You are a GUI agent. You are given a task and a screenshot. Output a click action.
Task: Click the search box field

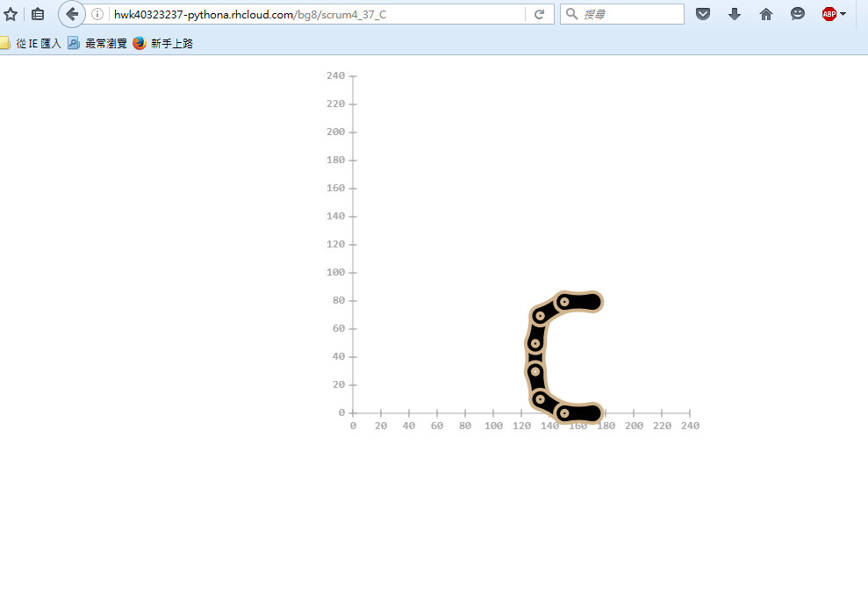click(622, 14)
